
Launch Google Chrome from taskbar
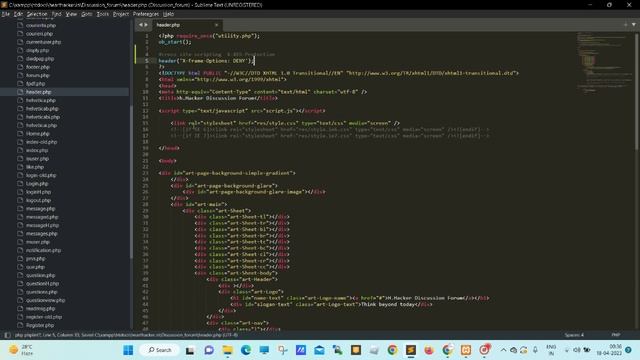click(393, 350)
